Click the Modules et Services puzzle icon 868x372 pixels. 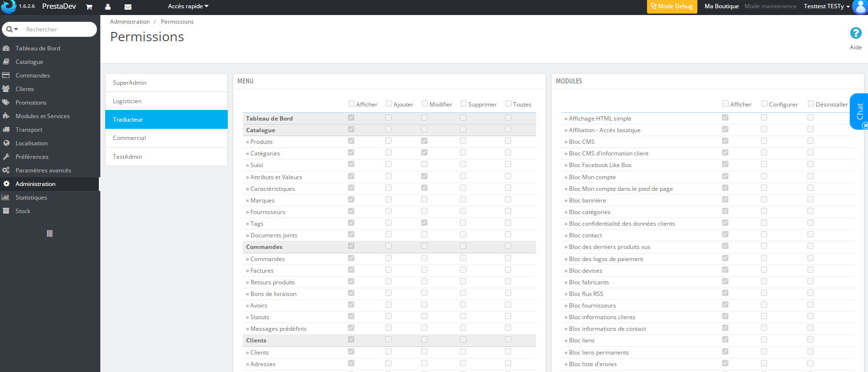(x=6, y=116)
